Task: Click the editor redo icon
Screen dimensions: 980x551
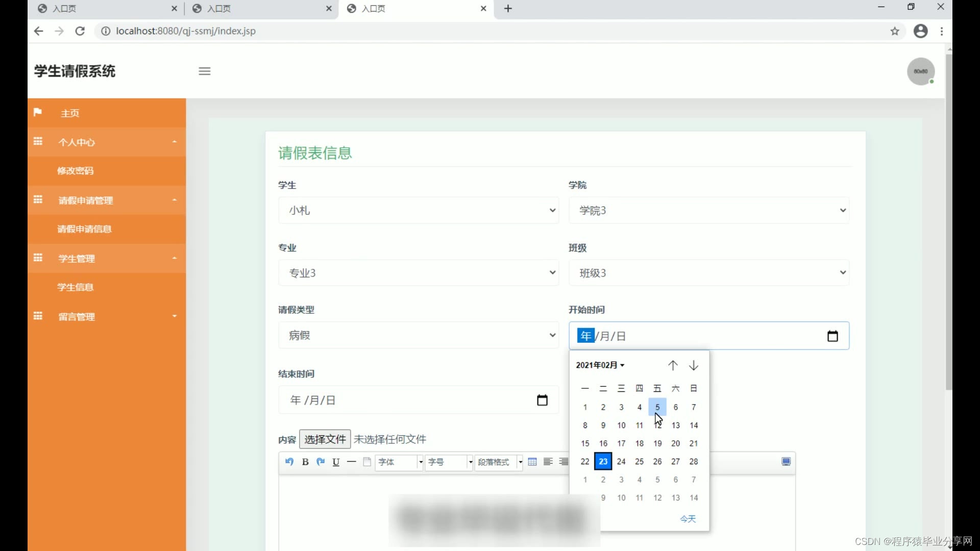Action: 321,462
